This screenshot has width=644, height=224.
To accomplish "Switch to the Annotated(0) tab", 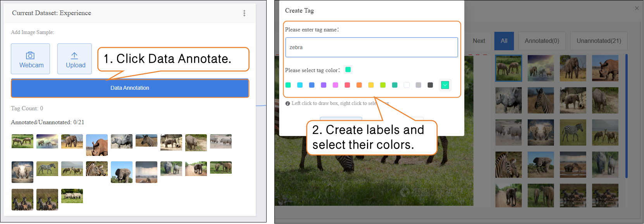I will click(x=542, y=41).
